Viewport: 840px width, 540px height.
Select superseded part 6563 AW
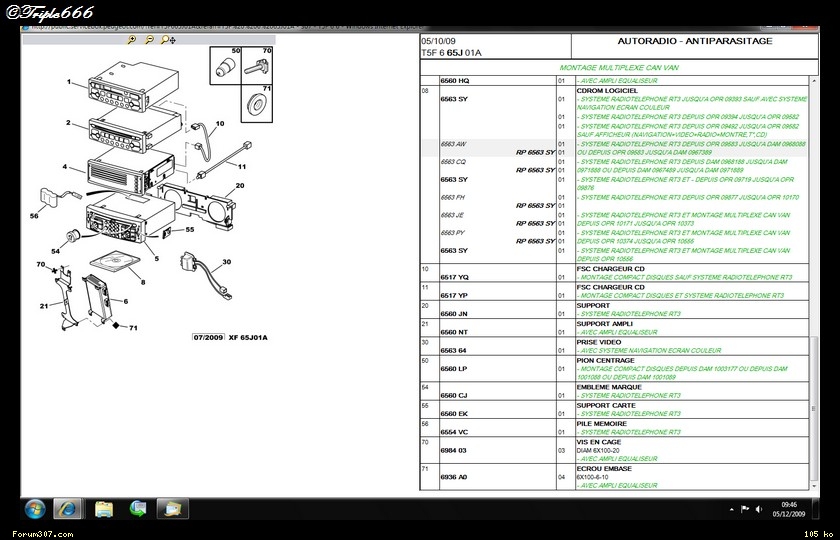(x=453, y=144)
